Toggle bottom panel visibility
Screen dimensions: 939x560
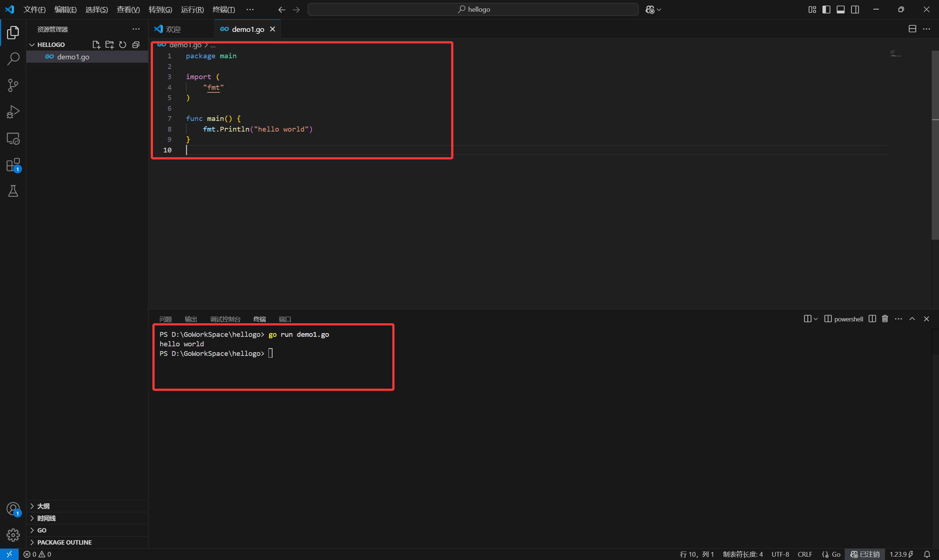click(840, 10)
